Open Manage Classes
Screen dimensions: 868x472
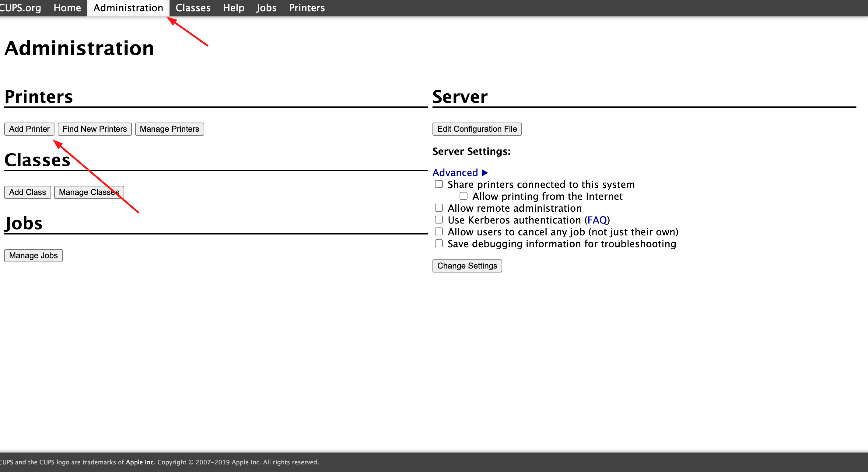pyautogui.click(x=89, y=192)
